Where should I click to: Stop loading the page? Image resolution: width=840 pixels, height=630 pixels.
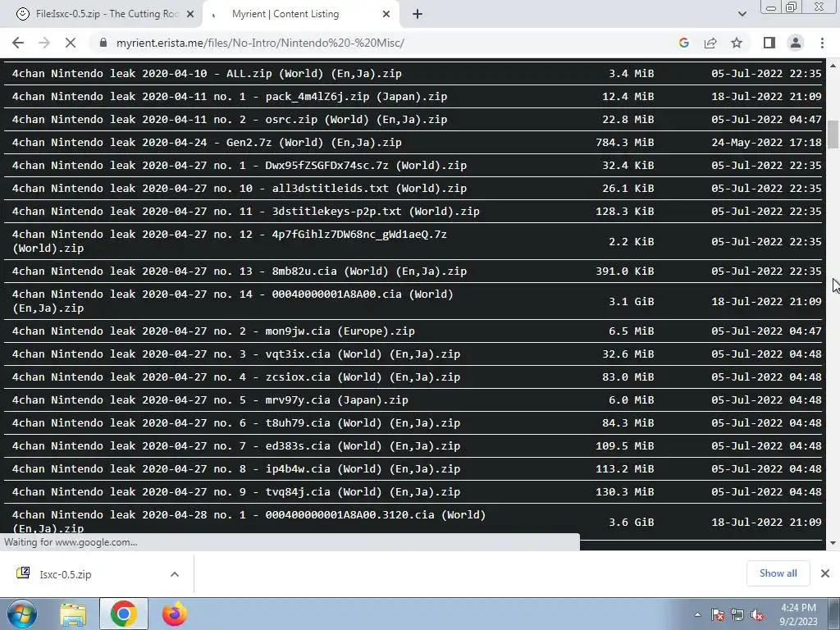click(x=71, y=43)
